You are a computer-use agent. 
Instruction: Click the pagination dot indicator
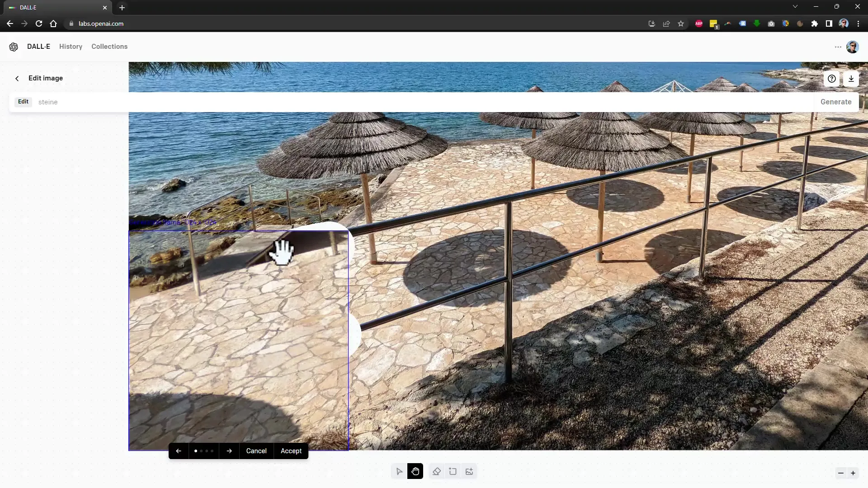[x=204, y=451]
